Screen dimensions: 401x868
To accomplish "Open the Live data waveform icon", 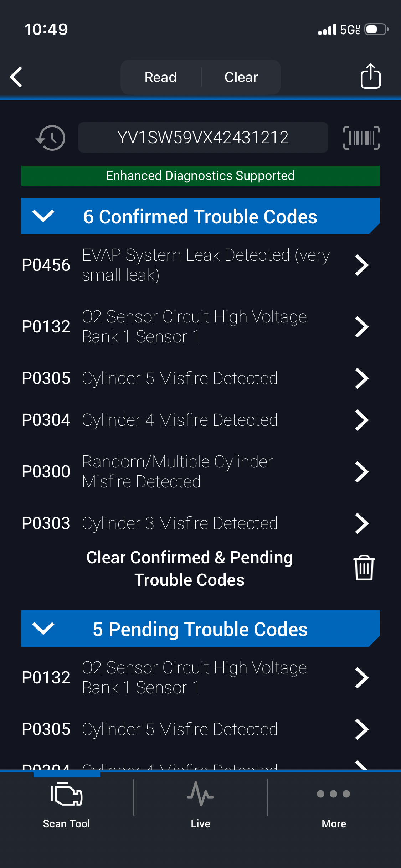I will point(200,794).
